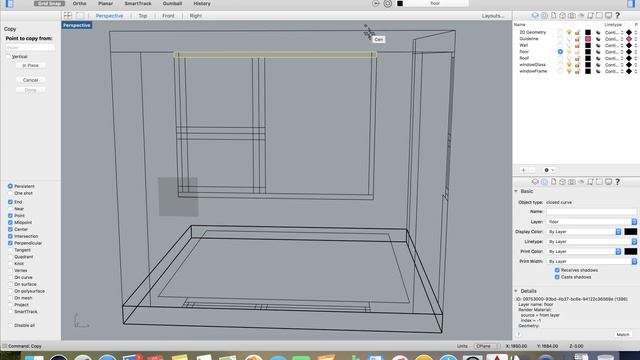Click the lock icon for windowGlass layer
640x360 pixels.
click(x=578, y=65)
